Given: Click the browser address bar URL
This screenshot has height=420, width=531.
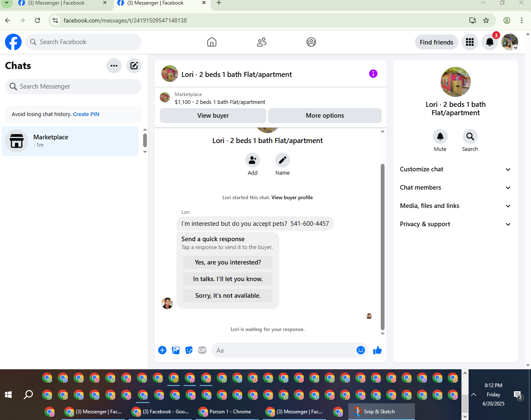Looking at the screenshot, I should click(125, 20).
